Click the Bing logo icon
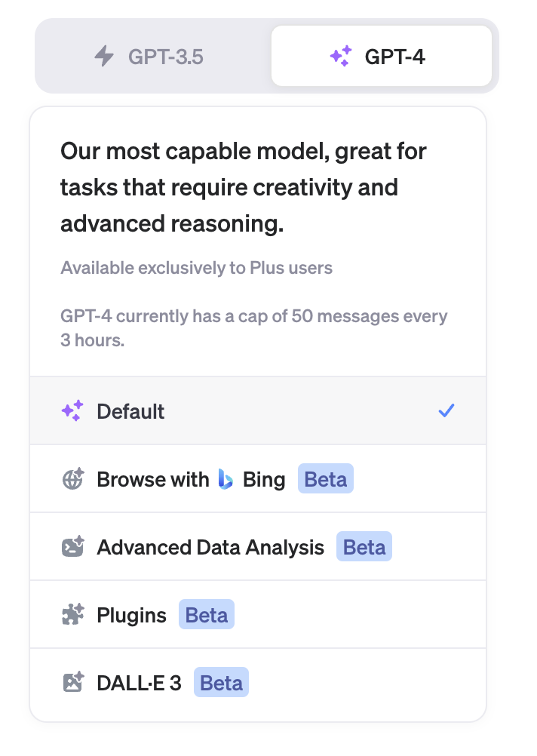Screen dimensions: 537x756 pos(226,479)
